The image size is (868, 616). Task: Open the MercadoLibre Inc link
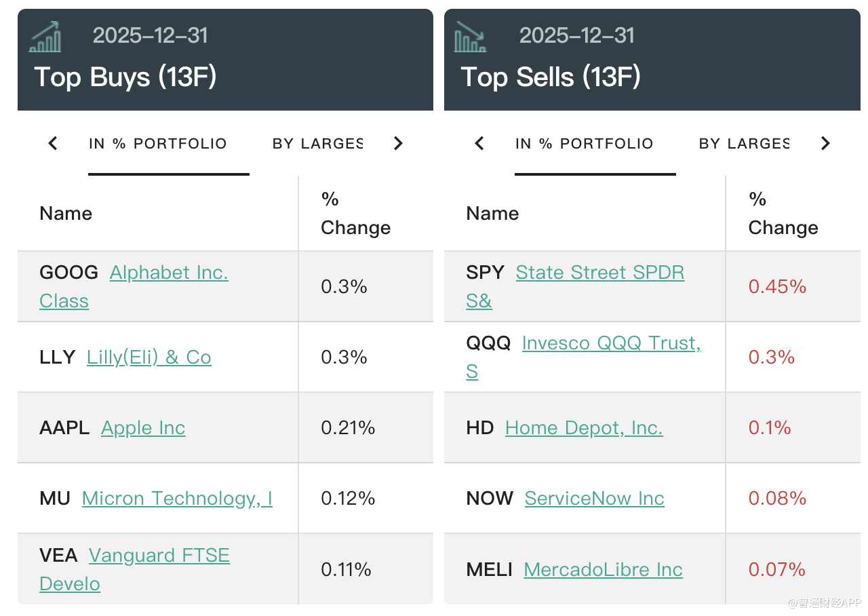pos(603,569)
